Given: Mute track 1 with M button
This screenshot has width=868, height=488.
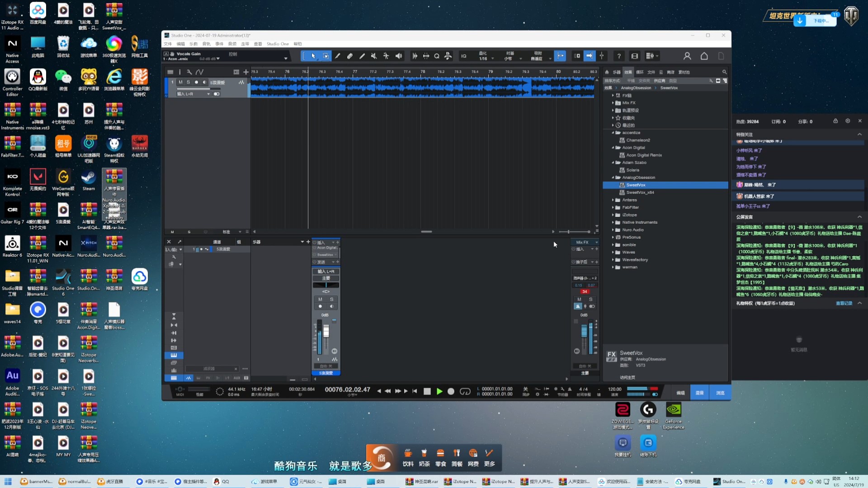Looking at the screenshot, I should [x=180, y=82].
